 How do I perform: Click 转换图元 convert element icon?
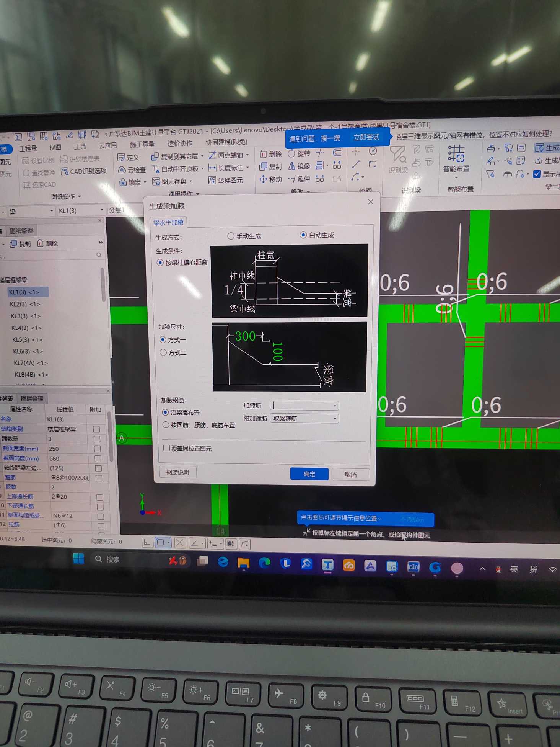226,180
